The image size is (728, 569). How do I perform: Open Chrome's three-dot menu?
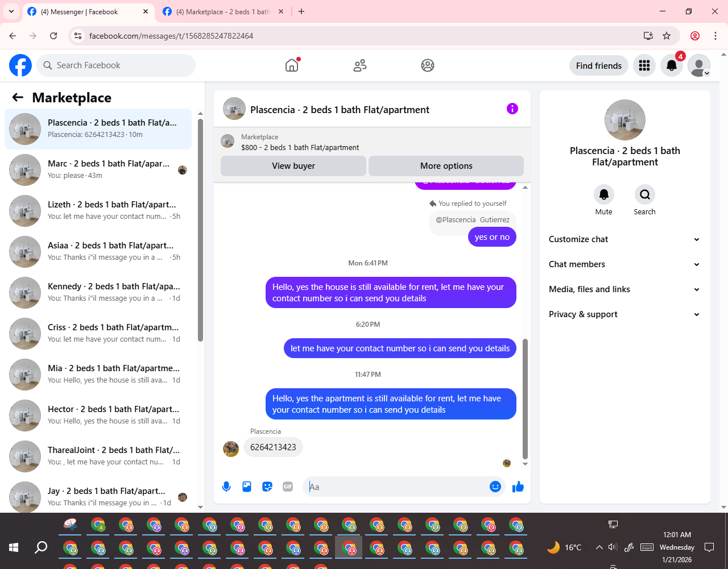point(715,36)
